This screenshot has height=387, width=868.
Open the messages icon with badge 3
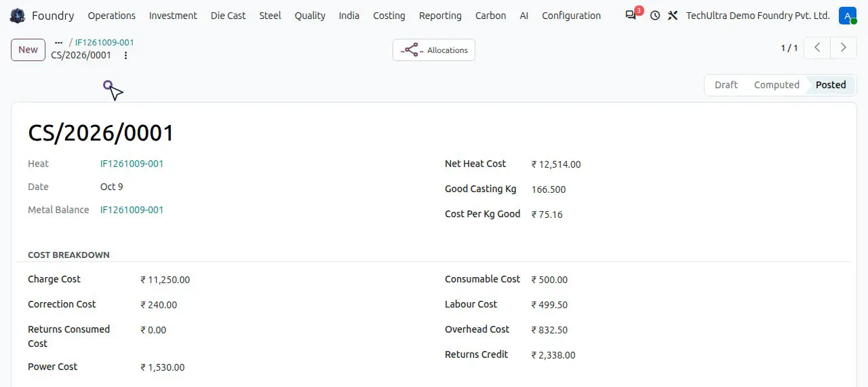pos(631,15)
